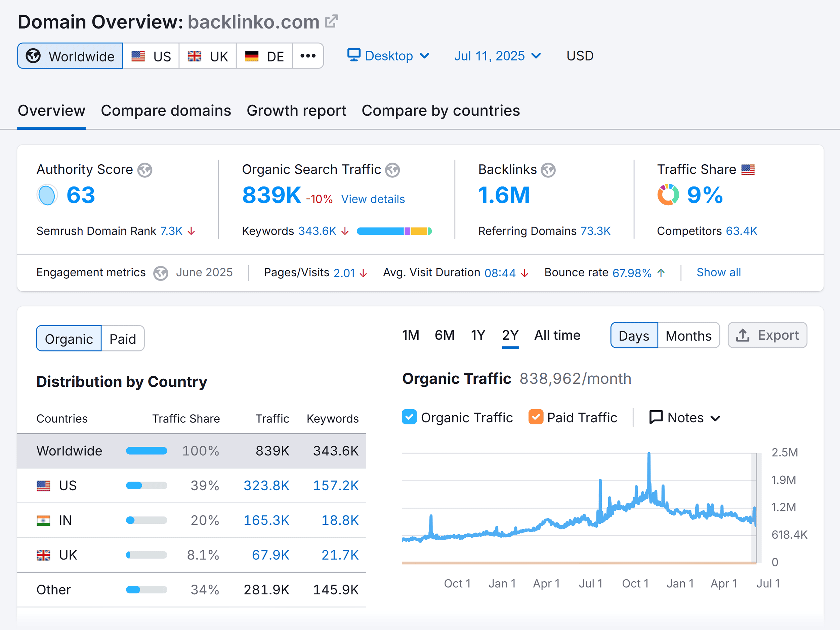The width and height of the screenshot is (840, 630).
Task: Select the 2Y time range
Action: (510, 335)
